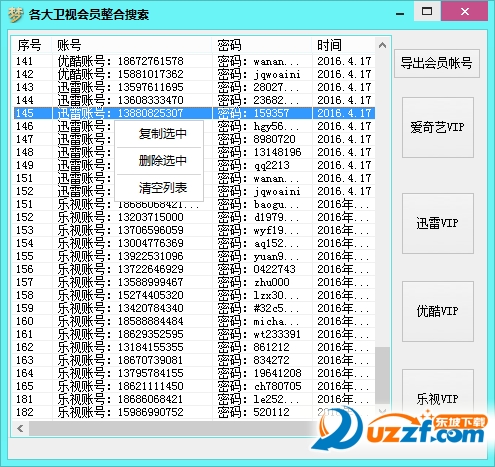Select row 160 account 18588884484
Viewport: 495px width, 467px height.
click(194, 321)
